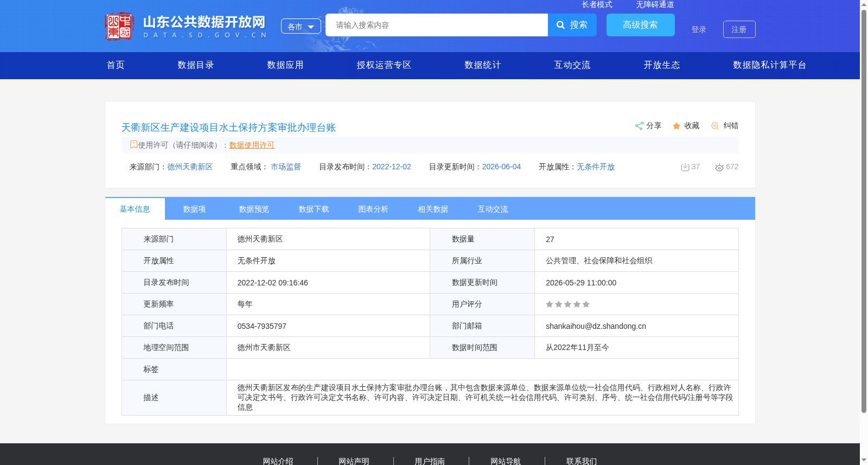
Task: Click the scrollbar down arrow
Action: [x=864, y=461]
